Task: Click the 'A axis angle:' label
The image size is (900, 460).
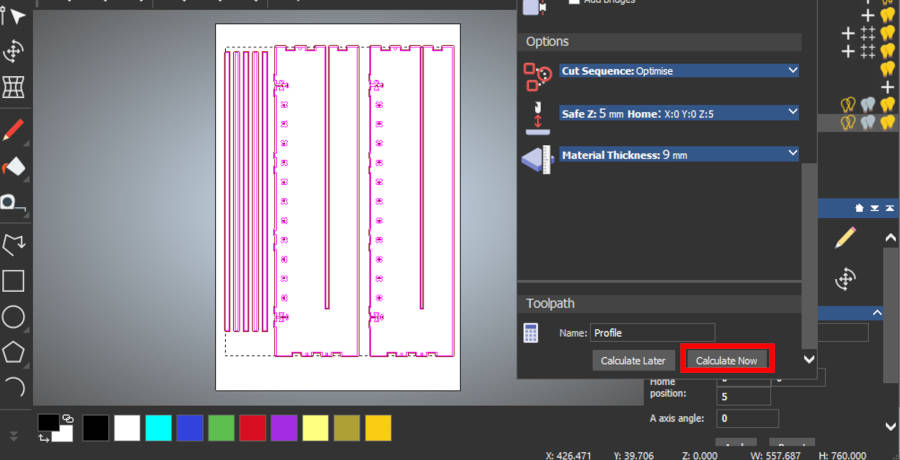Action: [x=676, y=418]
